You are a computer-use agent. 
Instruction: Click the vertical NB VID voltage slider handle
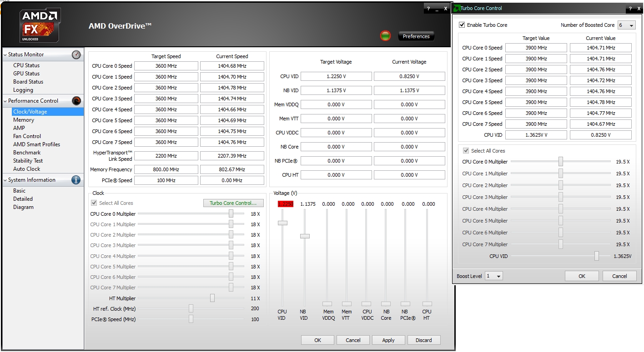coord(305,236)
